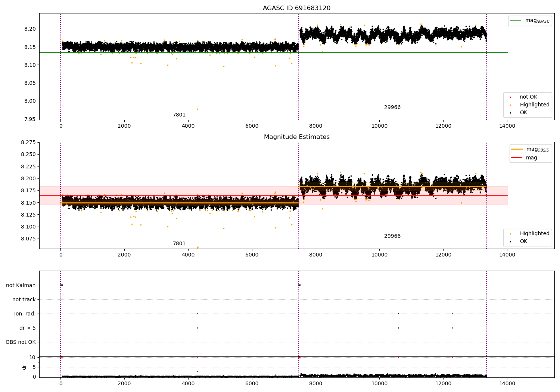This screenshot has width=560, height=392.
Task: Click the "not track" axis label
Action: tap(24, 300)
